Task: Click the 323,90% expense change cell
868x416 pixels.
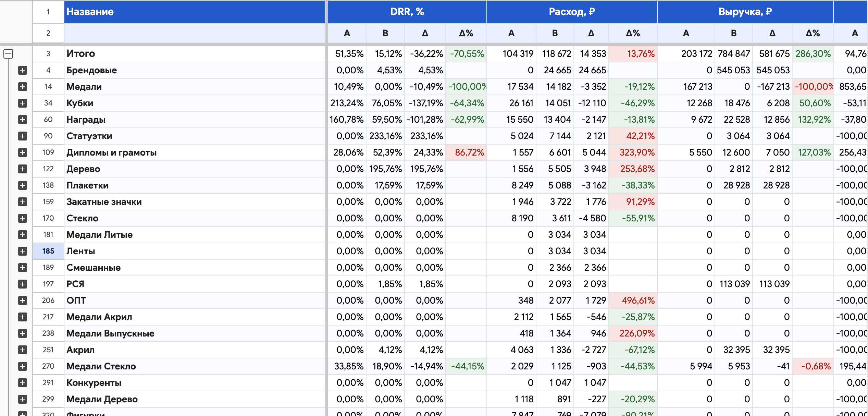Action: click(633, 152)
